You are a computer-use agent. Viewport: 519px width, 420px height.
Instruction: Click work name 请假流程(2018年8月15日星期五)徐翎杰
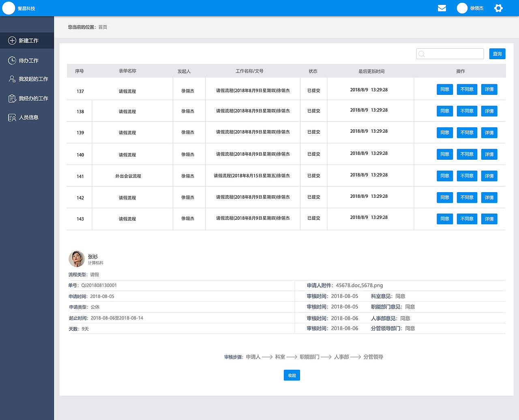(x=252, y=176)
